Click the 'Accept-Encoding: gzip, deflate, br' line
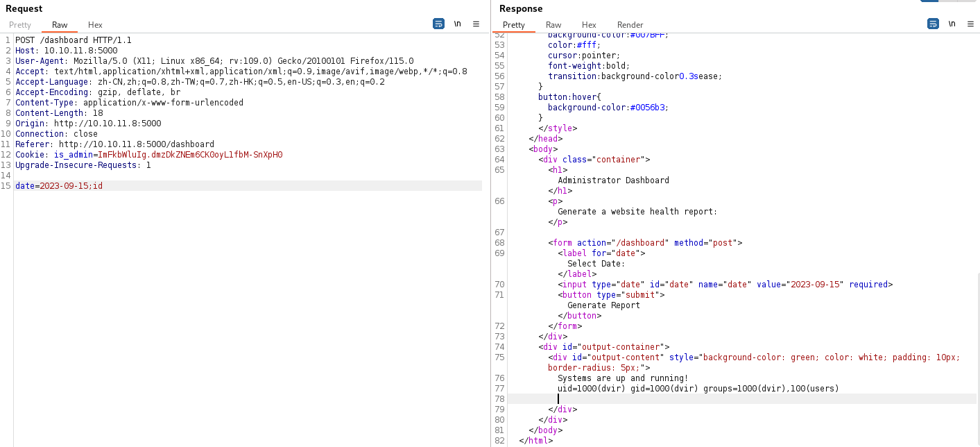Screen dimensions: 980x447 coord(98,92)
